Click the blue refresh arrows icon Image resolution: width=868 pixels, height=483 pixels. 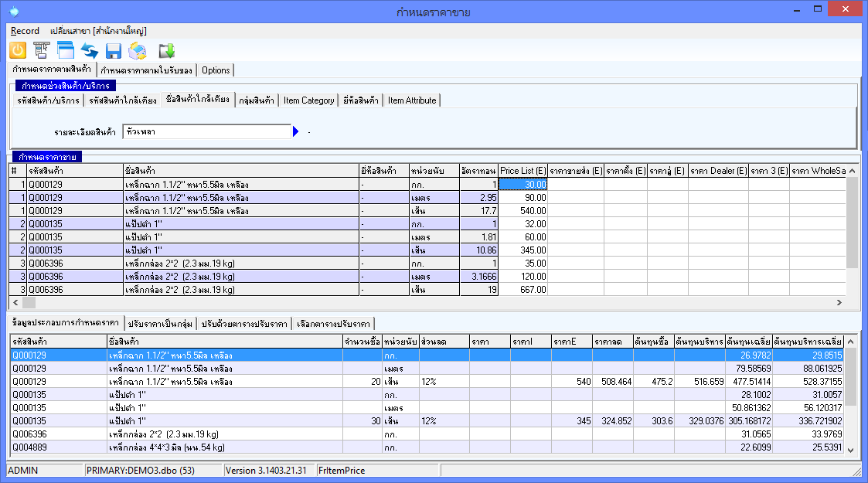coord(90,51)
